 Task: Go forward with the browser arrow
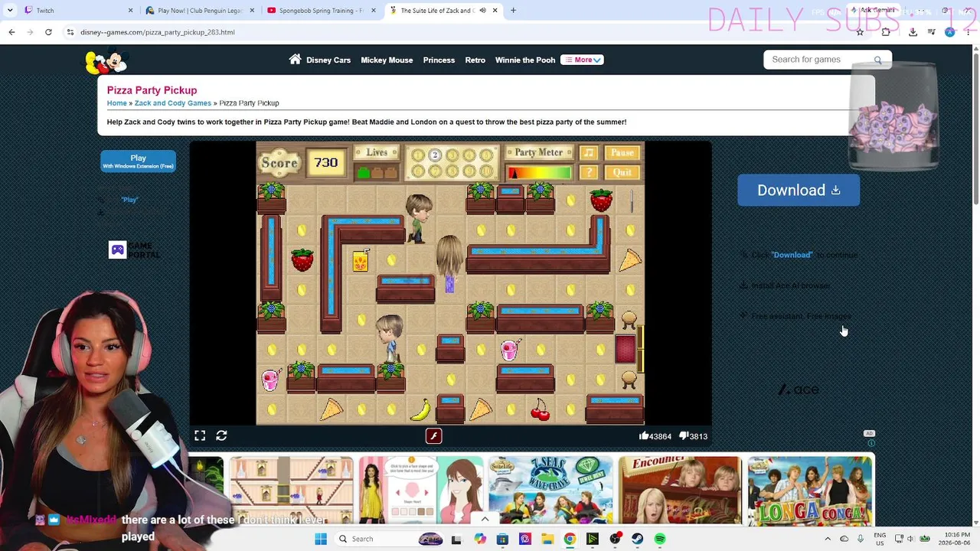pos(30,32)
